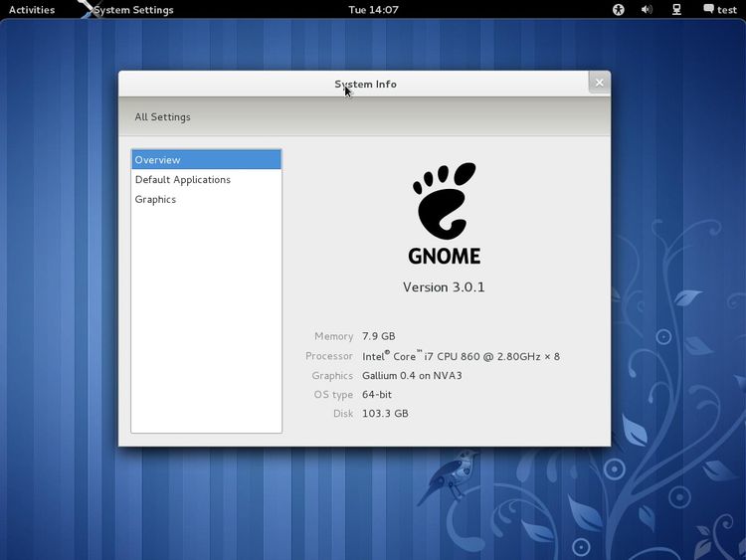Go back to All Settings
This screenshot has width=746, height=560.
(x=162, y=117)
